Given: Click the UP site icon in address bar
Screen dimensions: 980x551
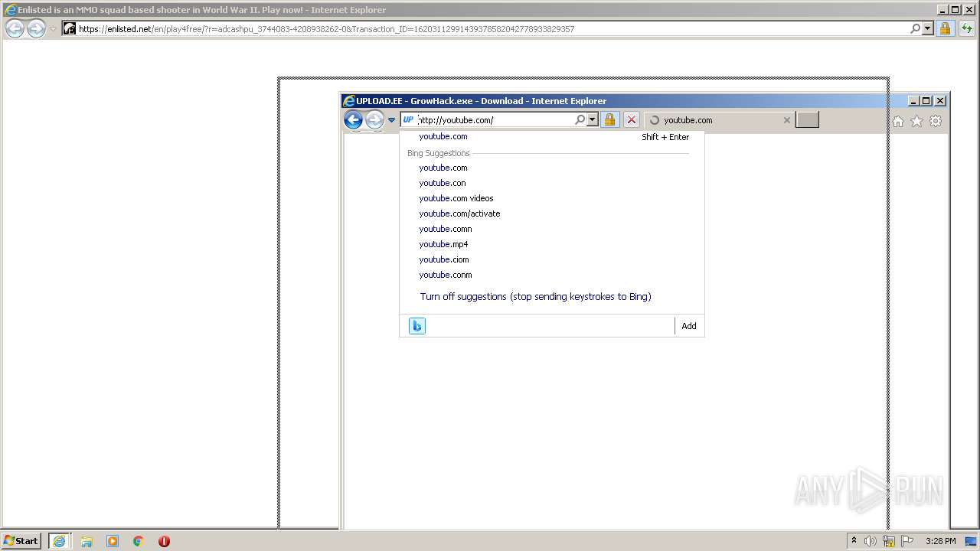Looking at the screenshot, I should pos(408,119).
